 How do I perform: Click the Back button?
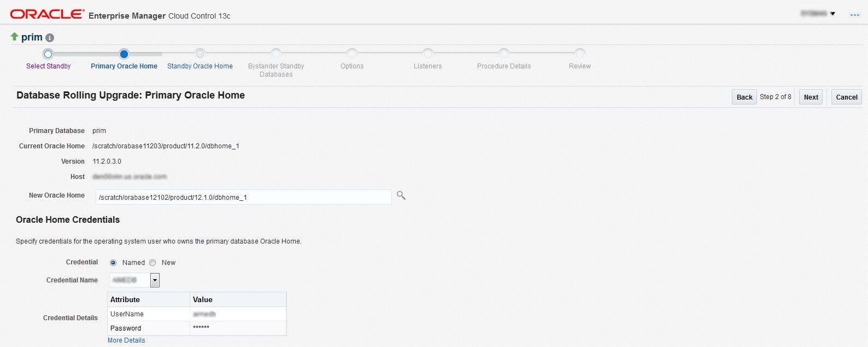[x=744, y=97]
